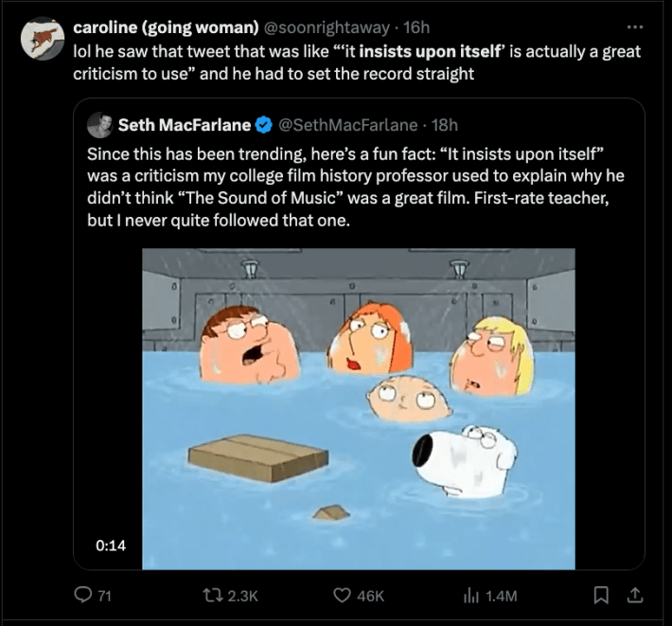Open quoted tweet text about film professor

pyautogui.click(x=355, y=188)
